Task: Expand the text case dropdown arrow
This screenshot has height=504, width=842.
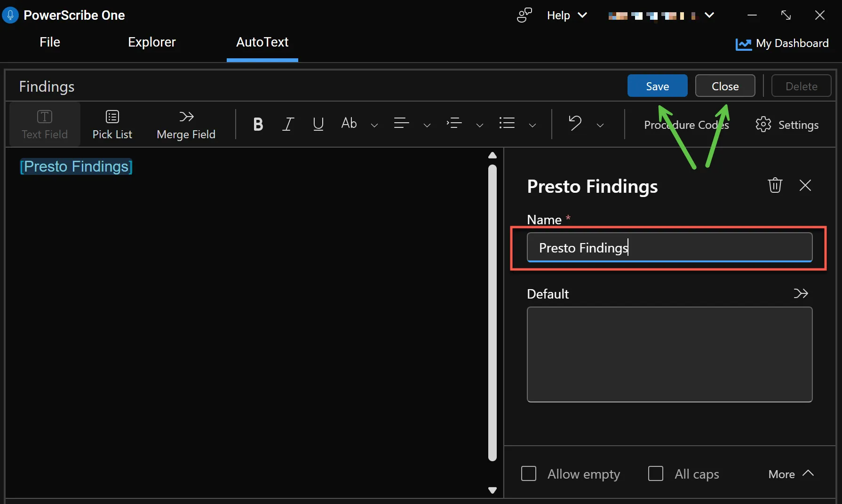Action: coord(374,125)
